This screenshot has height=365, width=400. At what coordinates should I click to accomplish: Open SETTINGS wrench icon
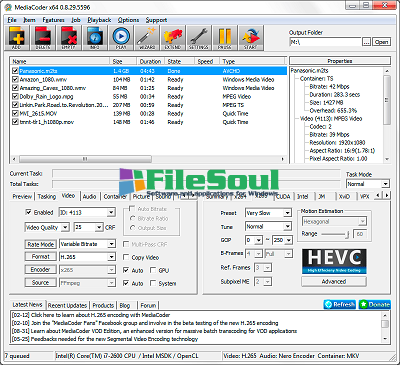coord(199,38)
